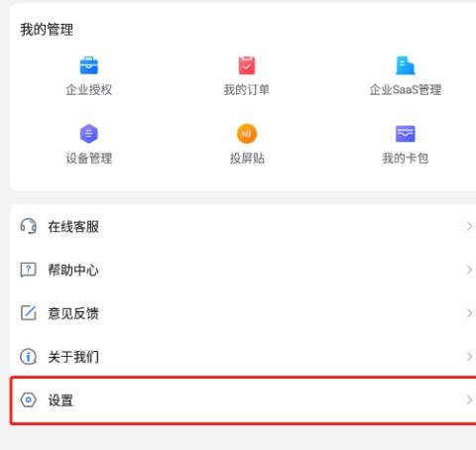
Task: Click the headset icon for 在线客服
Action: click(29, 226)
